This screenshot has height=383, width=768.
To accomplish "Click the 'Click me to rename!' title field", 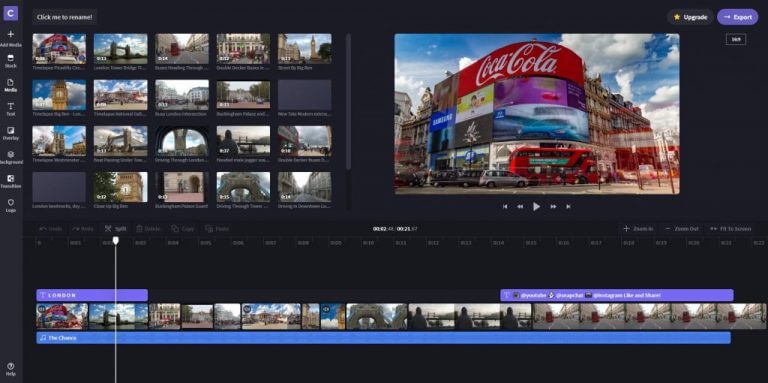I will click(64, 17).
